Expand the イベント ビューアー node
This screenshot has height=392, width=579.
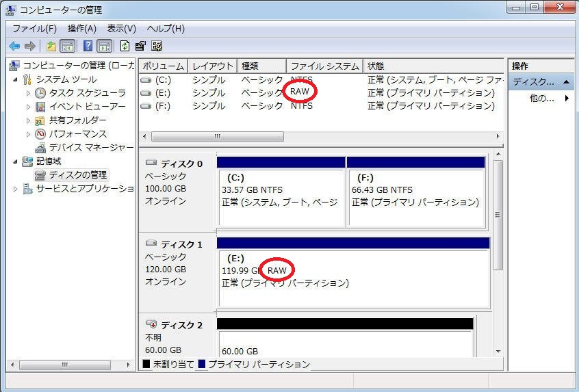coord(28,107)
